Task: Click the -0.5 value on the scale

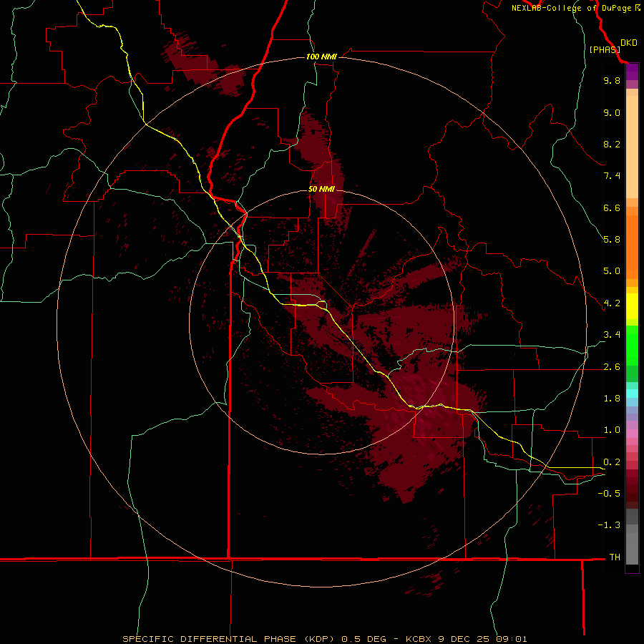Action: point(609,494)
